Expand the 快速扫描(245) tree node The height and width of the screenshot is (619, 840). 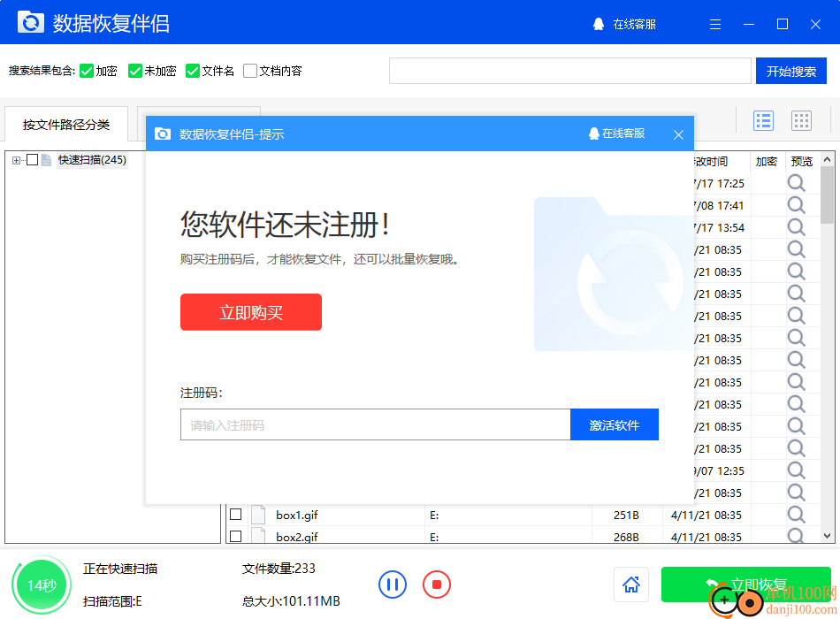coord(16,160)
